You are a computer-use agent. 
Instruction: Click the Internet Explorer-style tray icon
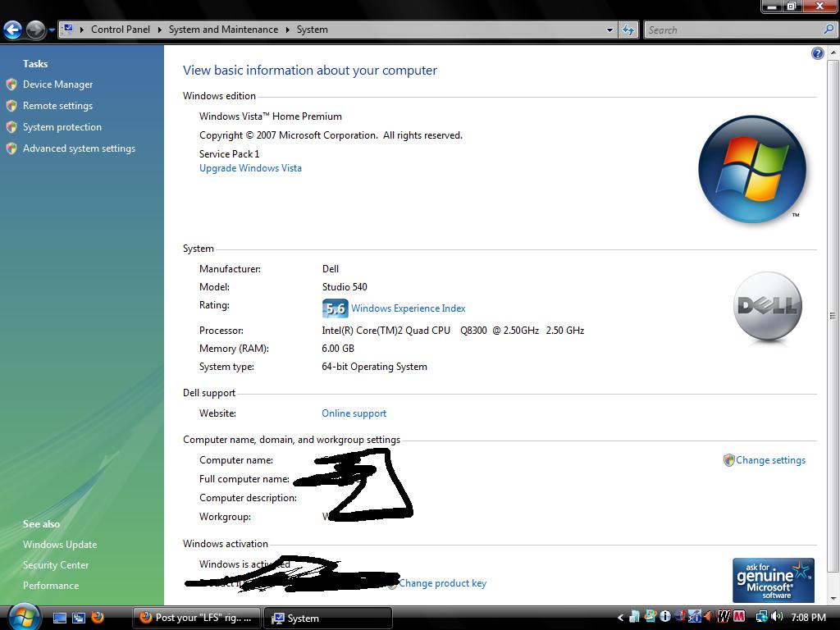pyautogui.click(x=651, y=617)
